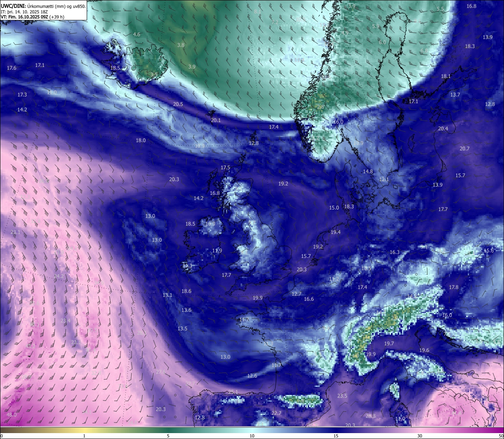Click the 17.3 value label
504x439 pixels.
[22, 94]
